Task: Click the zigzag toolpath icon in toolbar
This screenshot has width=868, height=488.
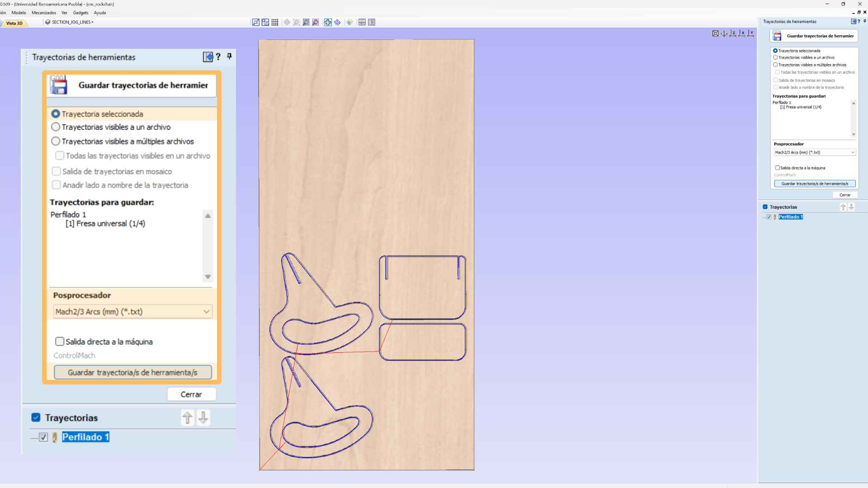Action: (x=337, y=22)
